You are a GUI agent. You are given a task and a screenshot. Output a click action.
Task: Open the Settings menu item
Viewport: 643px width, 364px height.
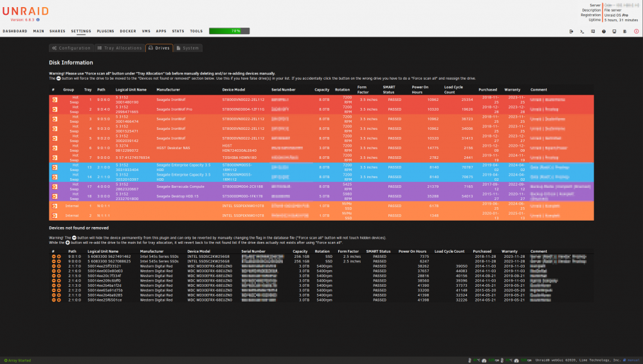(81, 31)
